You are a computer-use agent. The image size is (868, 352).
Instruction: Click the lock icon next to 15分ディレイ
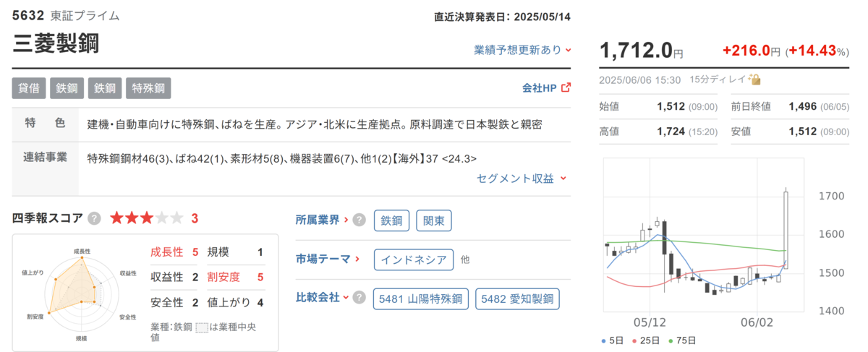pos(754,80)
